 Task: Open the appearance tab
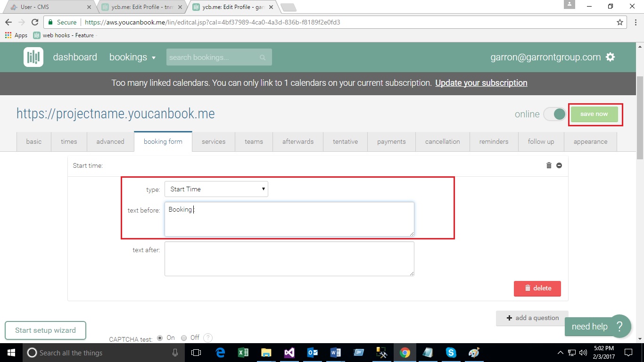pyautogui.click(x=590, y=141)
